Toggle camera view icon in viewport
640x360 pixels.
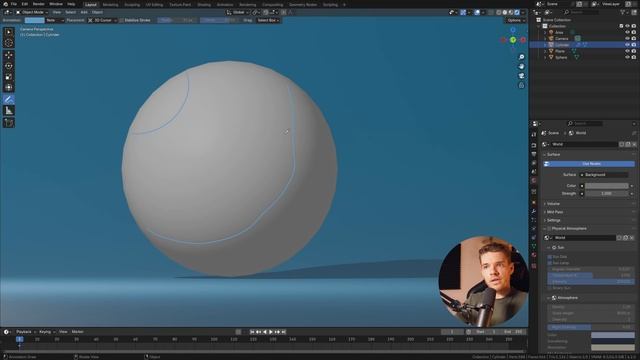[521, 76]
